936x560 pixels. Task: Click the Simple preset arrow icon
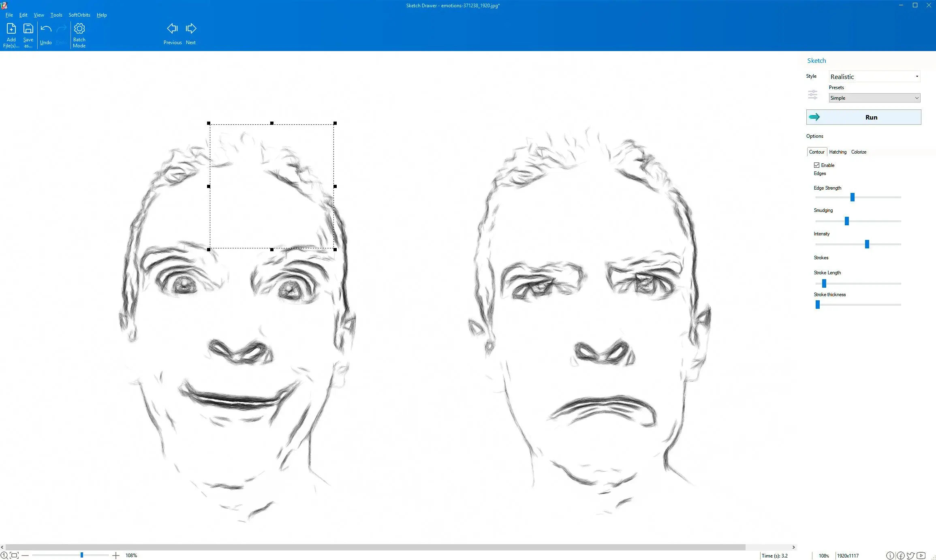(917, 98)
